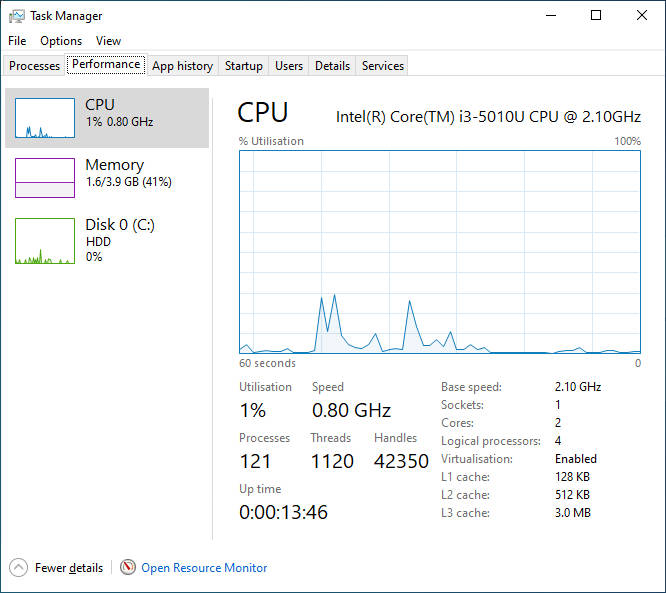This screenshot has width=666, height=593.
Task: Switch to the Processes tab
Action: (35, 66)
